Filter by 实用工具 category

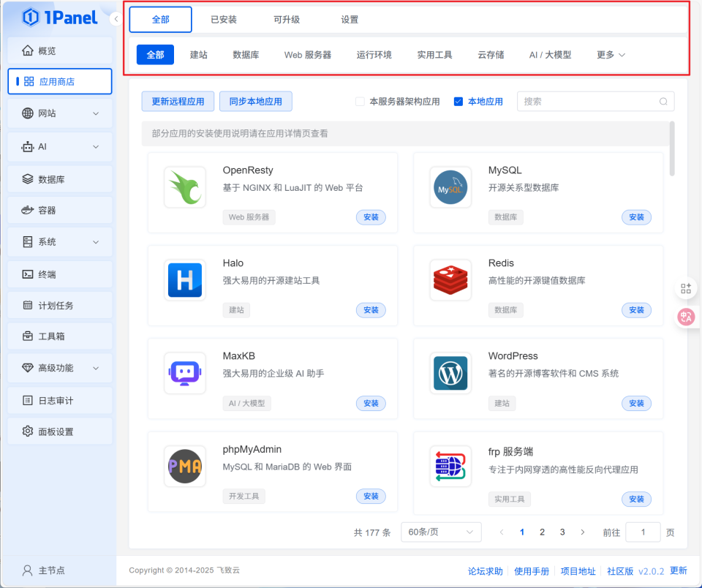pyautogui.click(x=434, y=55)
